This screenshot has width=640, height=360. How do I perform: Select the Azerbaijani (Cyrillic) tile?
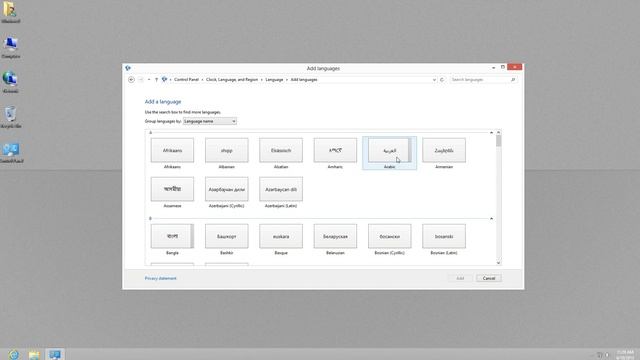[x=227, y=193]
